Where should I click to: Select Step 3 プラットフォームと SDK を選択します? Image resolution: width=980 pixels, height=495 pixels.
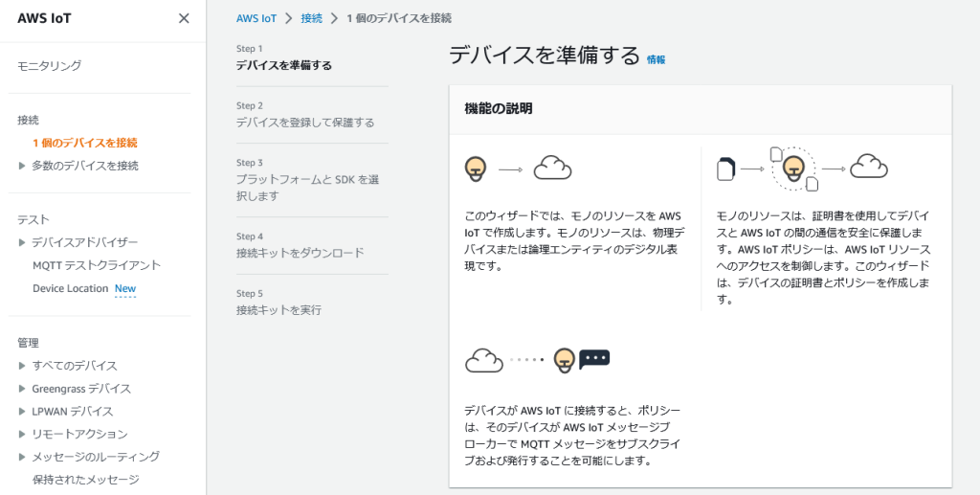click(307, 180)
